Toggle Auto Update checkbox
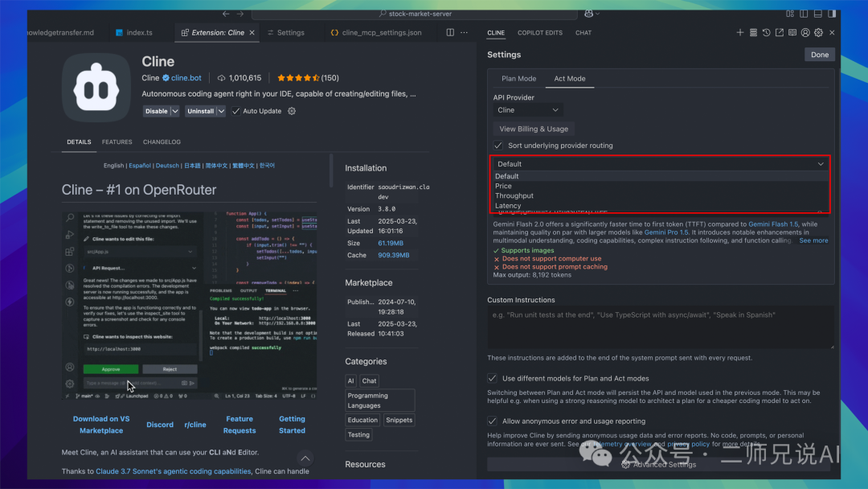 235,111
